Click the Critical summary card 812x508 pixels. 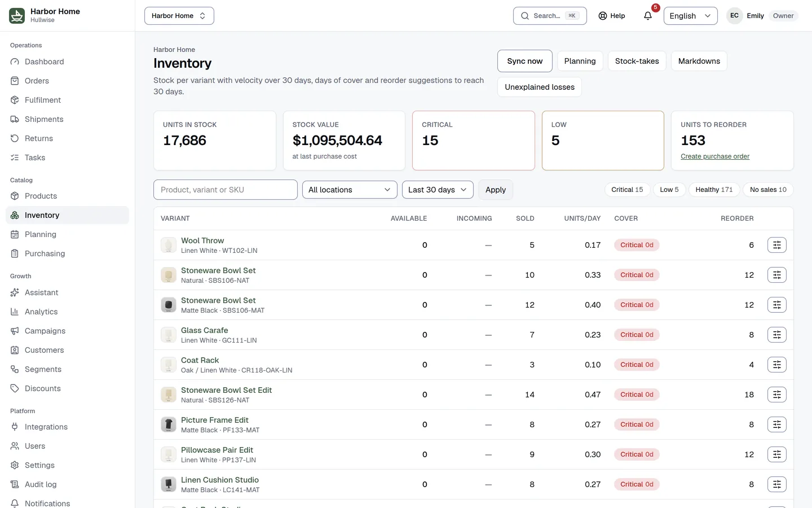pos(474,141)
